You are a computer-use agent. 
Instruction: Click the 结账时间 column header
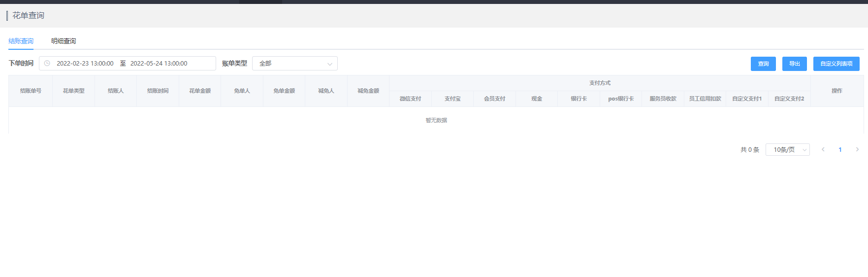click(x=158, y=91)
